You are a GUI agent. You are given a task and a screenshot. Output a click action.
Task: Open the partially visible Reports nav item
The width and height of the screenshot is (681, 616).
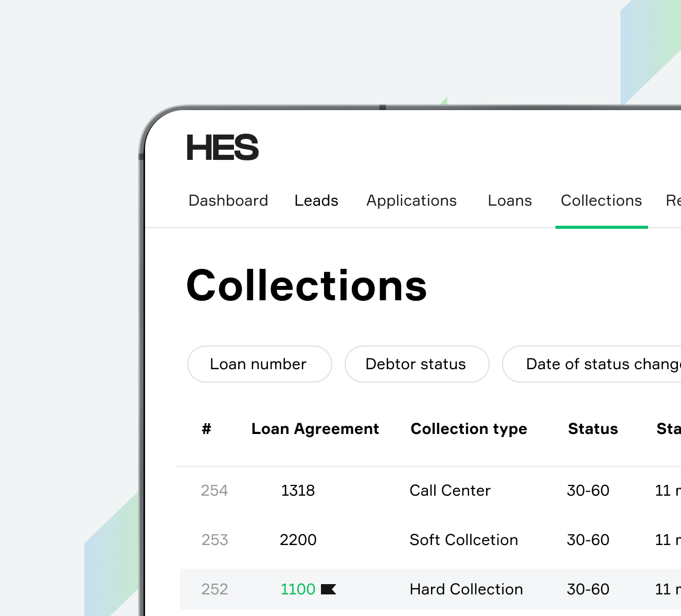[x=674, y=201]
